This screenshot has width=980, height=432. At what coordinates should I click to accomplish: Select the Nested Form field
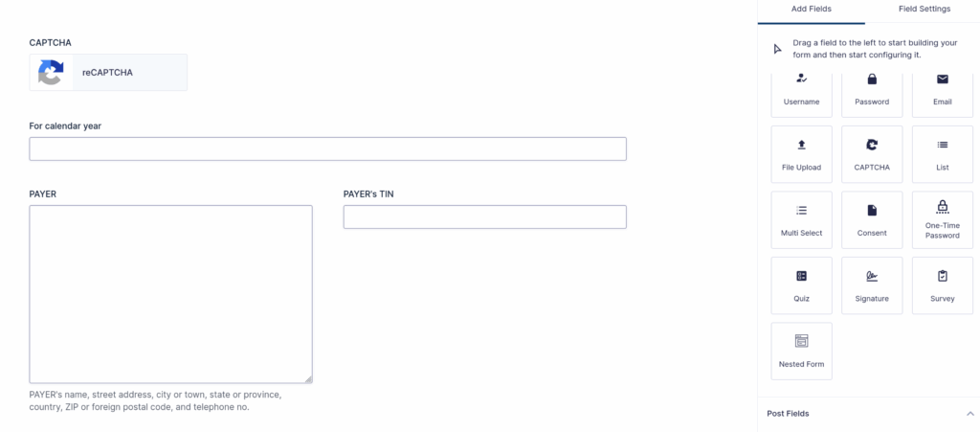point(801,352)
